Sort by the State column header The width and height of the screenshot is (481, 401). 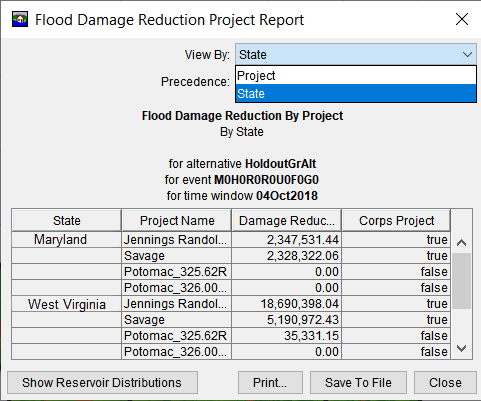pos(66,220)
